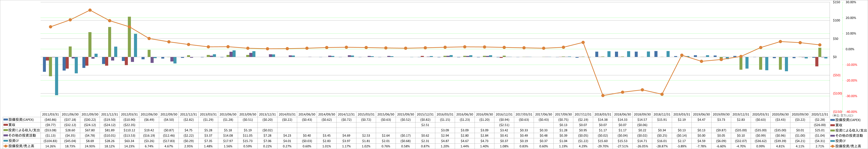Click the ratio value 24.93%
The image size is (868, 149).
click(x=90, y=146)
